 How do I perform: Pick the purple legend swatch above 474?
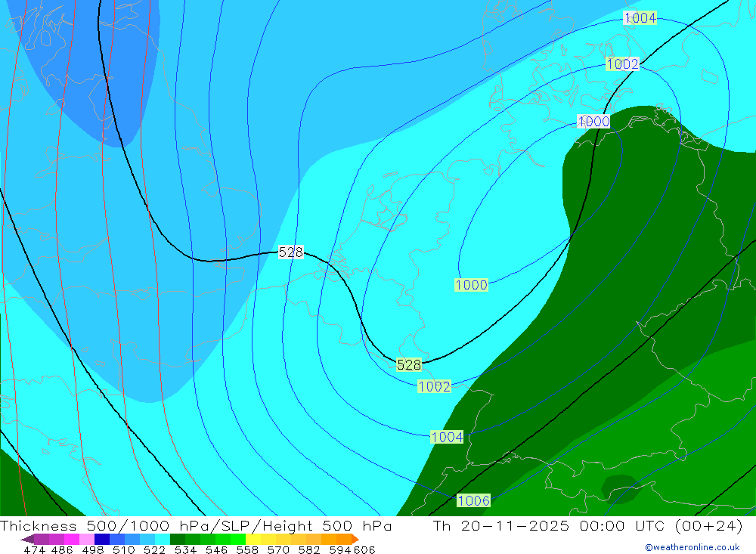[x=42, y=540]
